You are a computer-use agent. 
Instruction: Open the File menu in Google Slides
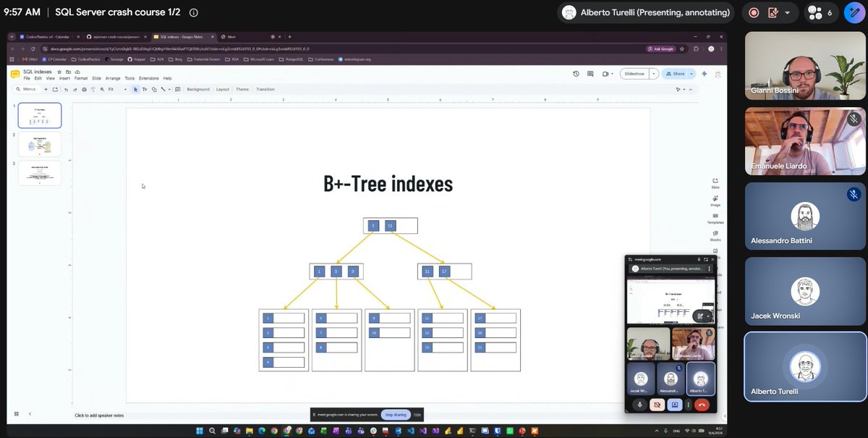(x=27, y=78)
